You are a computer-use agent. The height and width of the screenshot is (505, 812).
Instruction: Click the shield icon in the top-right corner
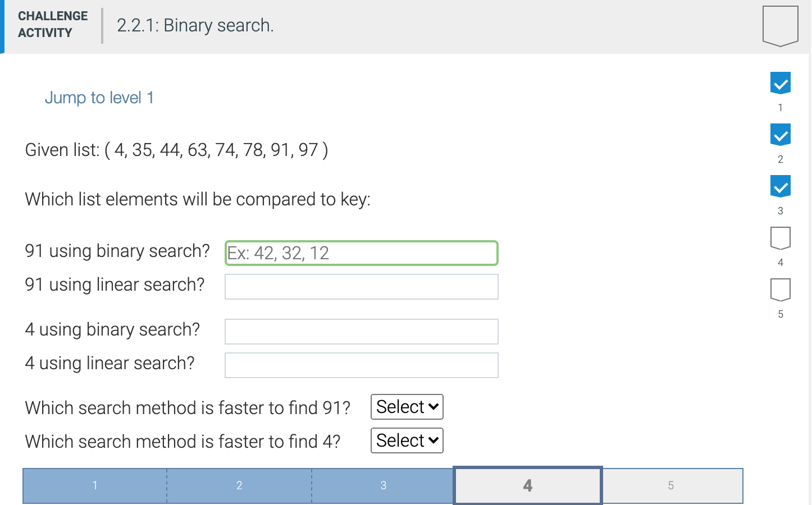pyautogui.click(x=781, y=25)
